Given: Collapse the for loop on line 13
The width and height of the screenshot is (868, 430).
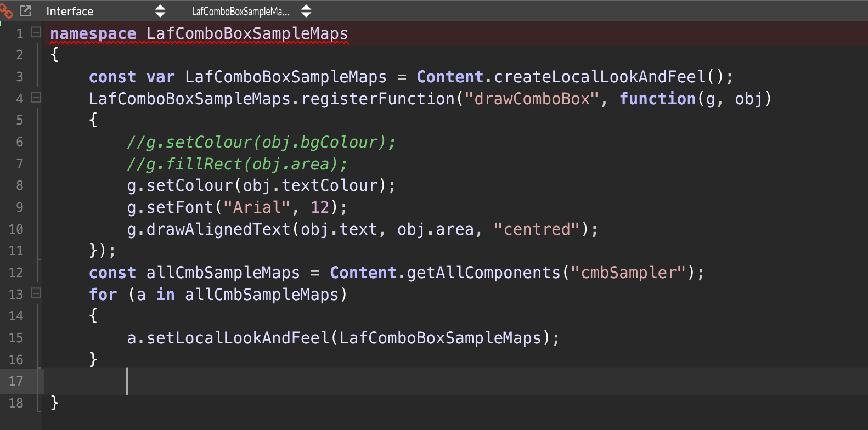Looking at the screenshot, I should click(36, 293).
